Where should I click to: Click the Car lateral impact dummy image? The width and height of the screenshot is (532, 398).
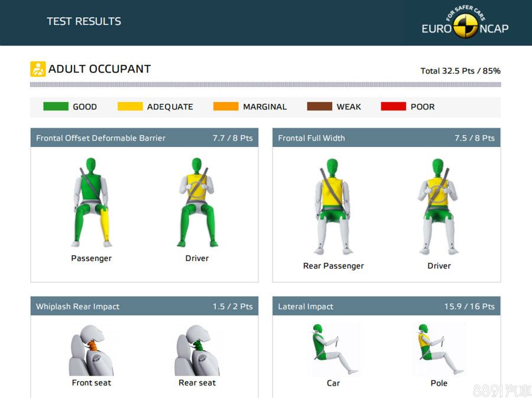click(333, 348)
